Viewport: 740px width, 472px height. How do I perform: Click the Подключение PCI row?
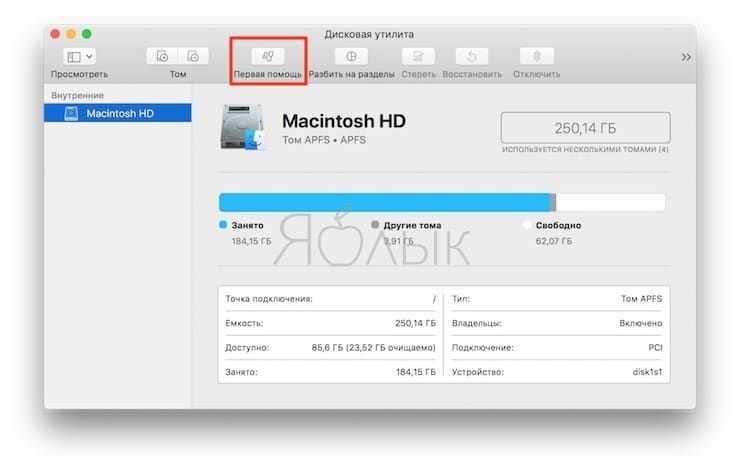tap(557, 348)
